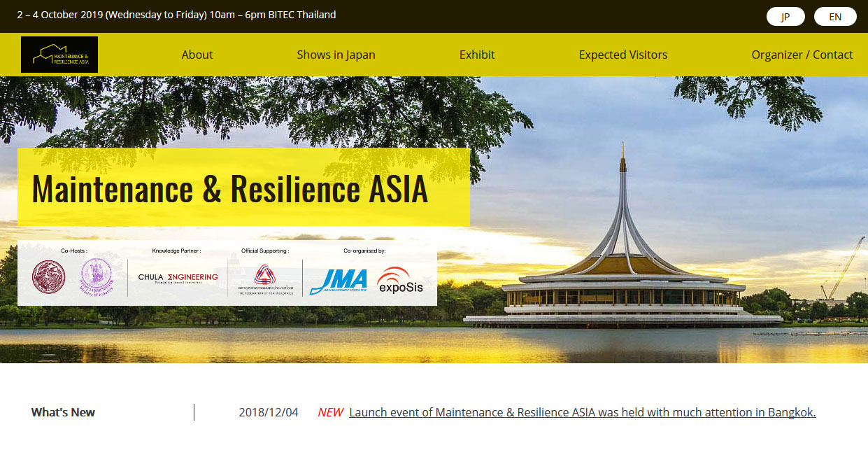The image size is (868, 457).
Task: Go to the Exhibit menu item
Action: 477,55
